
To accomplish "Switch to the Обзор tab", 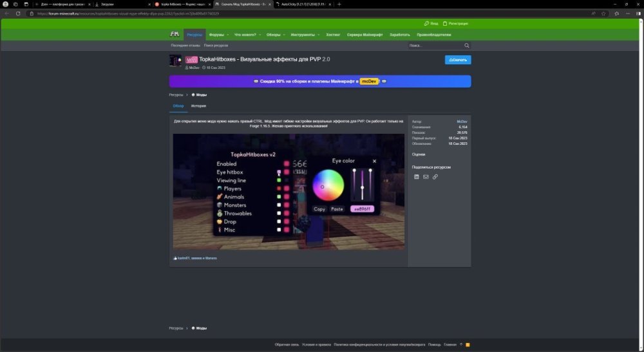I will tap(178, 106).
